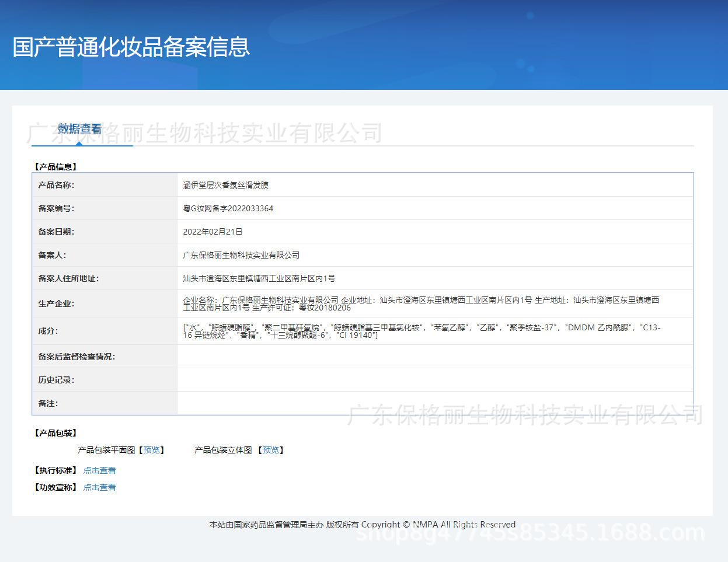The width and height of the screenshot is (728, 562).
Task: Click the 成分 row label
Action: pos(48,331)
